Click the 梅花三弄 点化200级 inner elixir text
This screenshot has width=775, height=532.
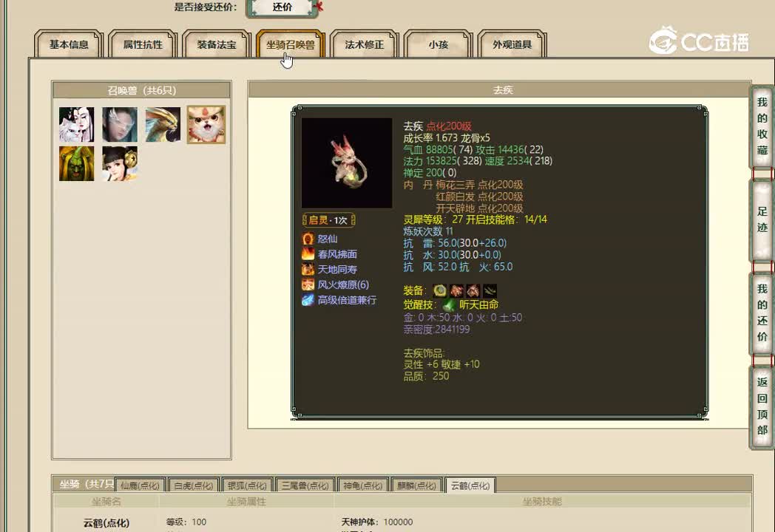pos(479,185)
